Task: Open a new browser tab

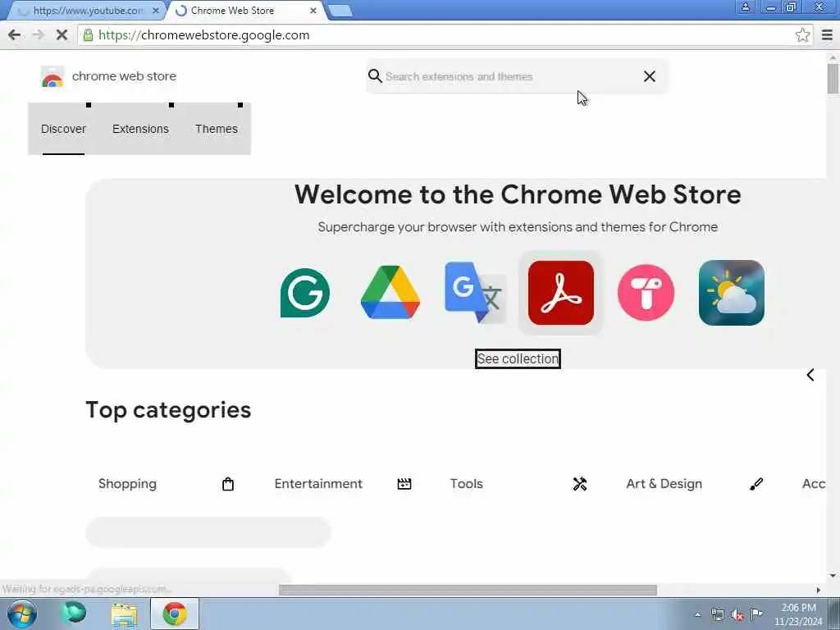Action: (340, 11)
